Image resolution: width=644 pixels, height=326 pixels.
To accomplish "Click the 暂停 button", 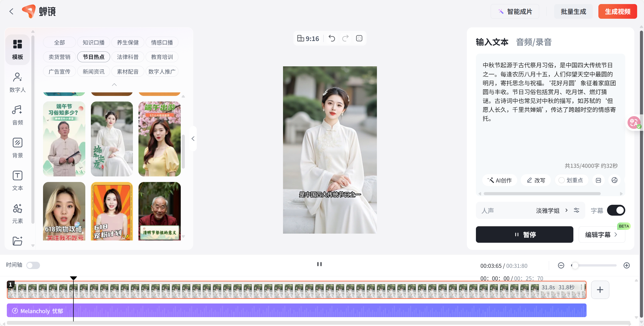I will coord(525,235).
